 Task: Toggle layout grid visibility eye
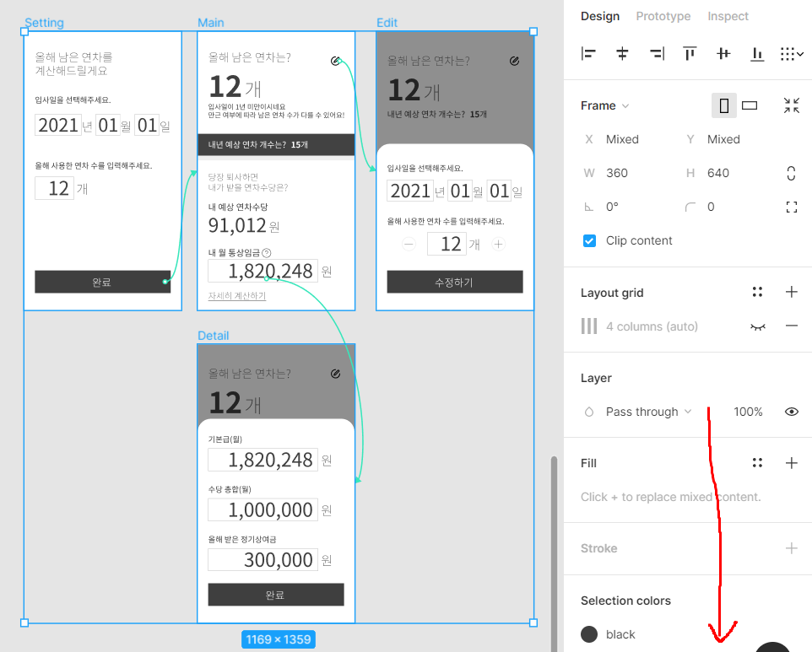[758, 326]
